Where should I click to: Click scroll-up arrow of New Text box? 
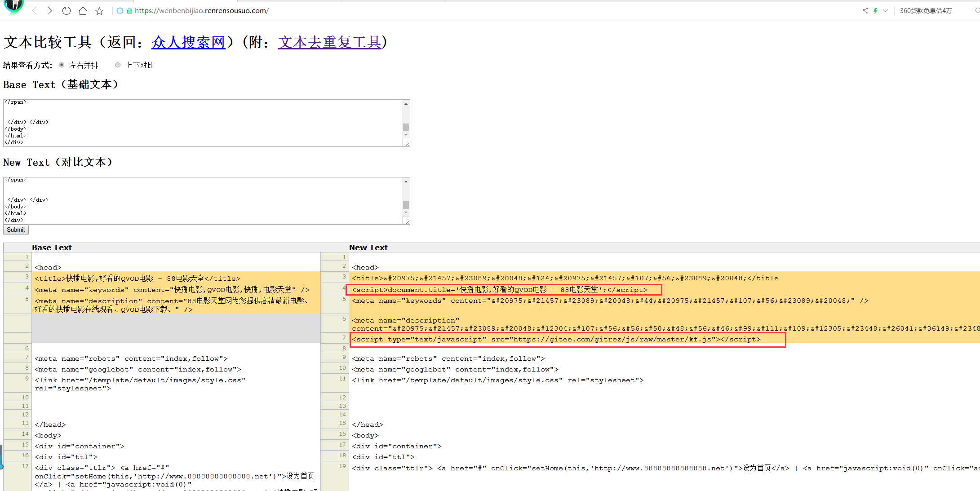coord(406,181)
